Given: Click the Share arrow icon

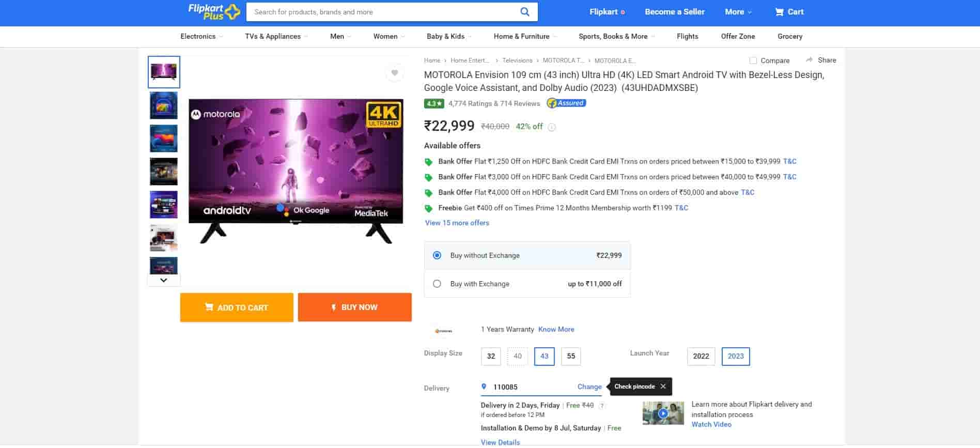Looking at the screenshot, I should (x=810, y=60).
